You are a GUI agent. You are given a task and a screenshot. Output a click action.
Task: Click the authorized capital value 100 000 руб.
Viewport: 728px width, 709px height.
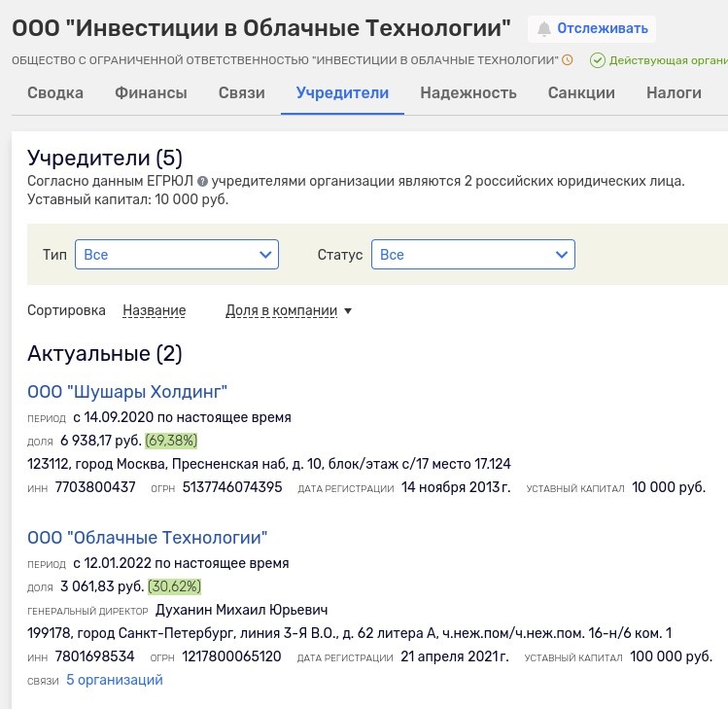[671, 656]
